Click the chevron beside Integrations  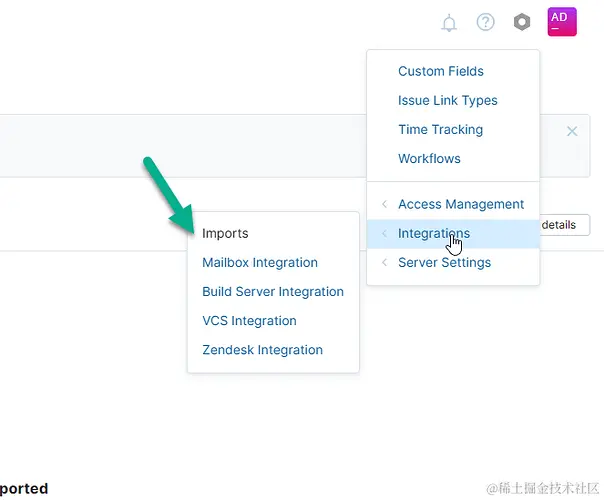click(384, 233)
